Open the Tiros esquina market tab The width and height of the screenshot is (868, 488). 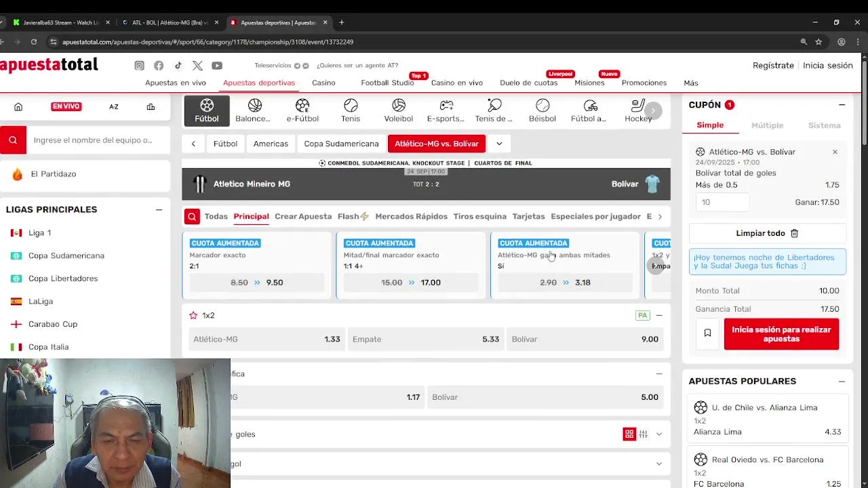coord(480,216)
